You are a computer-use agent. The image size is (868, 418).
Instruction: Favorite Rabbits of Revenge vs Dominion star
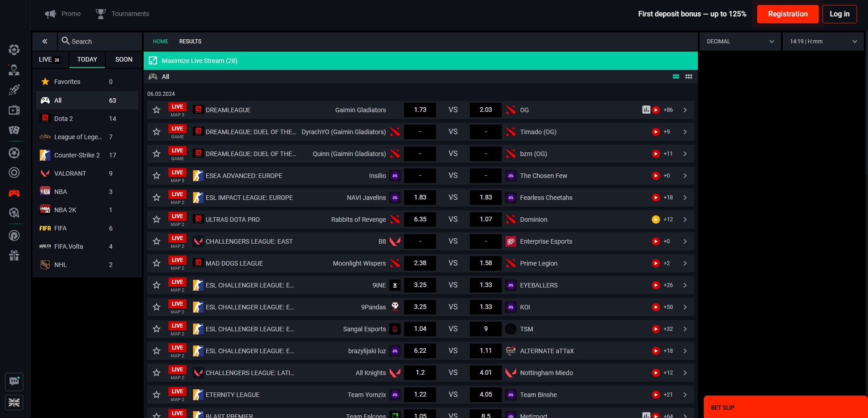[156, 219]
